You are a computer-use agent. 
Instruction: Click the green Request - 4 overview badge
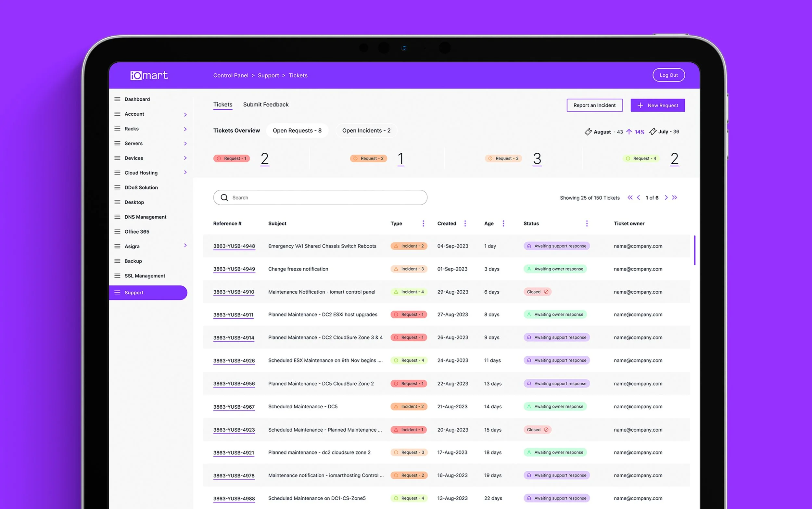(641, 158)
